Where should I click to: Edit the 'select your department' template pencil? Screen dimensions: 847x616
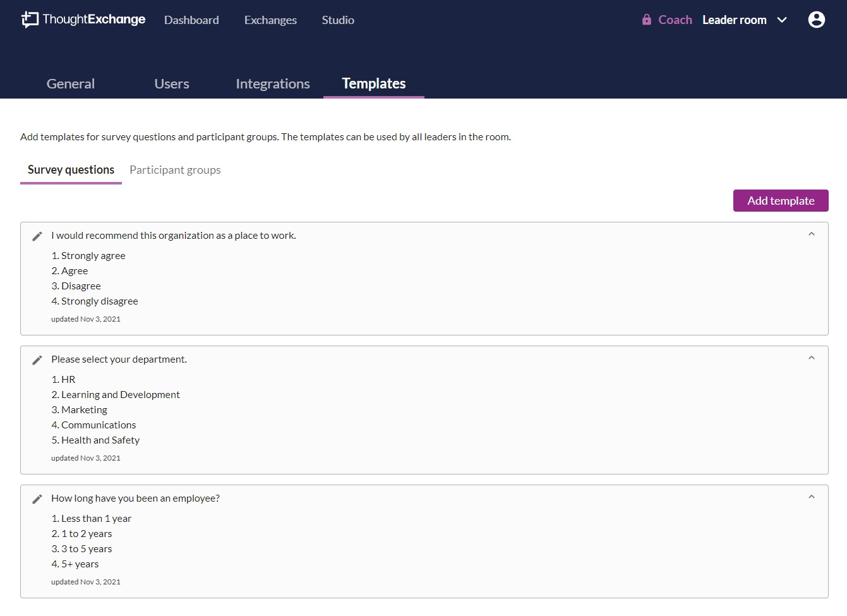[37, 359]
